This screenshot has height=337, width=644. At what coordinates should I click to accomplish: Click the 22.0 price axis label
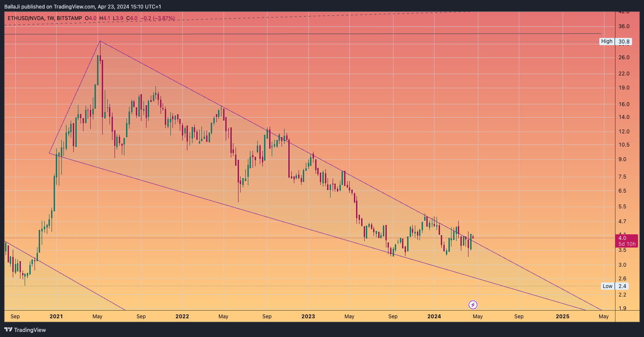[x=624, y=73]
